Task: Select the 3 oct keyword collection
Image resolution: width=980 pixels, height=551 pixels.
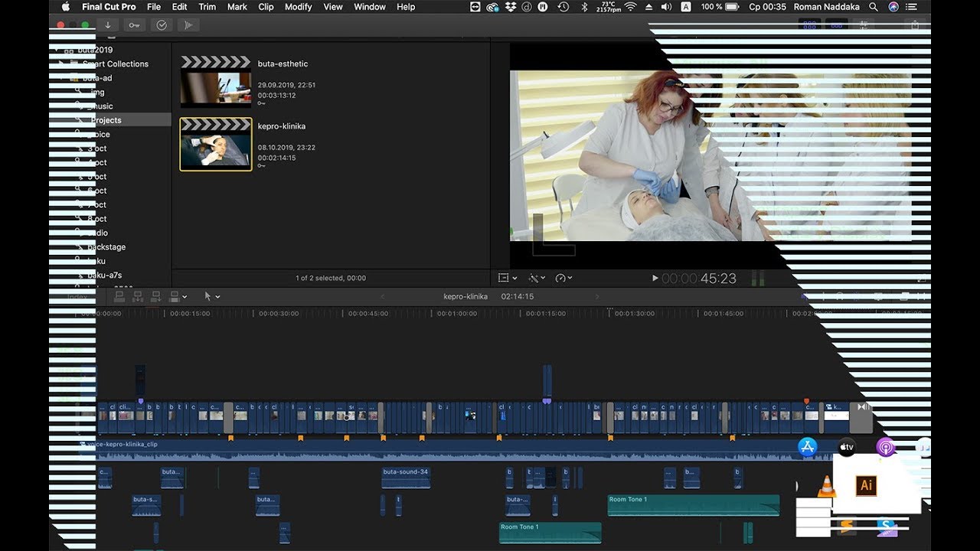Action: (96, 148)
